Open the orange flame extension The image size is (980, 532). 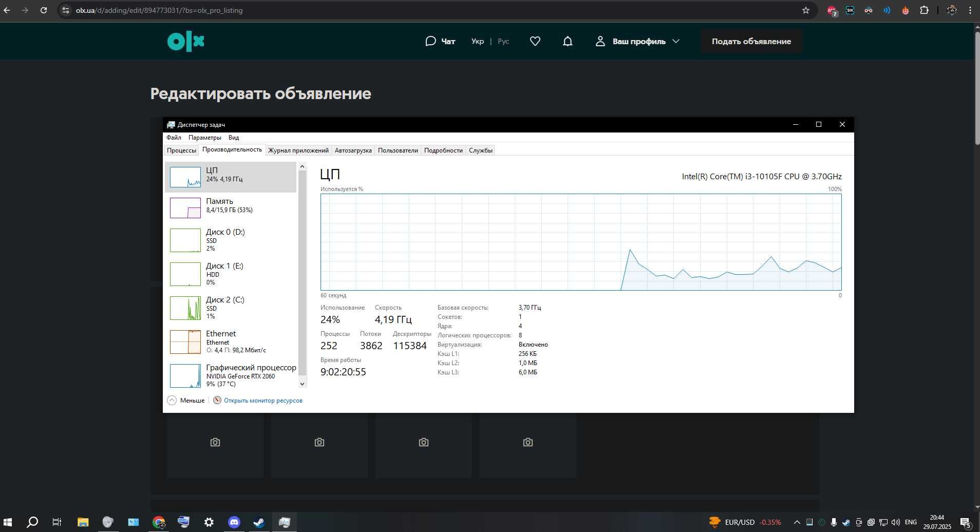(x=906, y=10)
